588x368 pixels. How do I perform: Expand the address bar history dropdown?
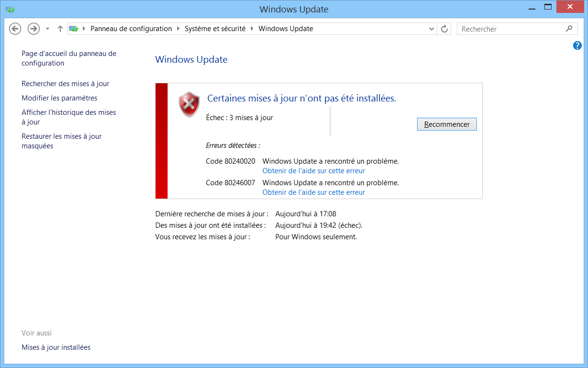431,29
